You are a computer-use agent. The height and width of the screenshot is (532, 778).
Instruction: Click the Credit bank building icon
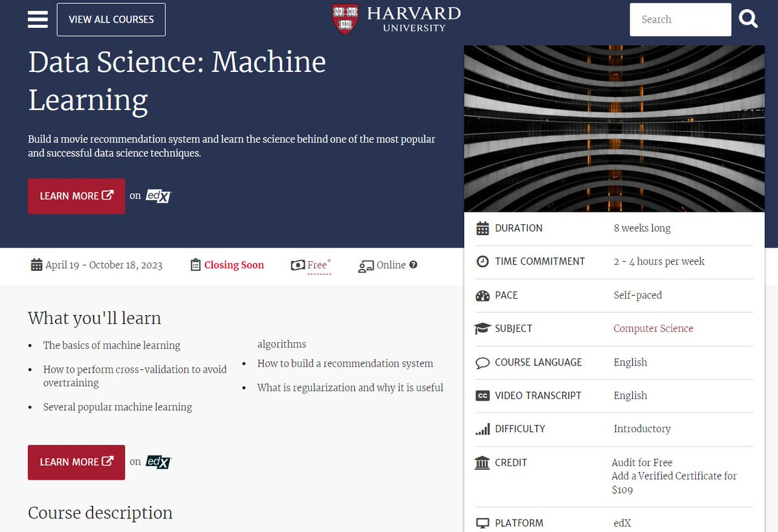coord(482,463)
